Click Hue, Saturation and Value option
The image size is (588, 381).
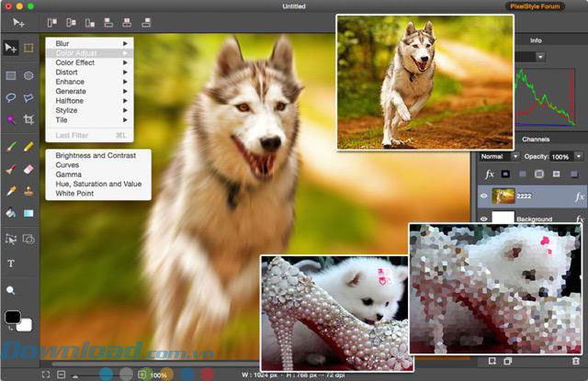click(98, 184)
